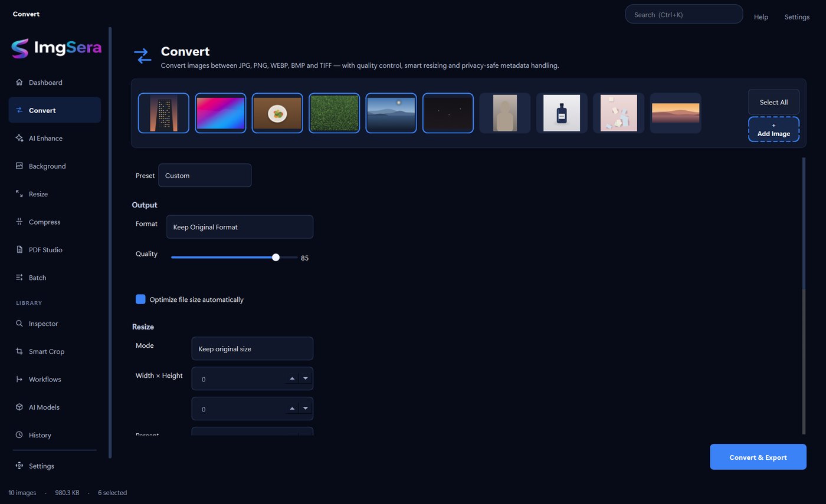Viewport: 826px width, 504px height.
Task: Click the Smart Crop icon
Action: [19, 351]
